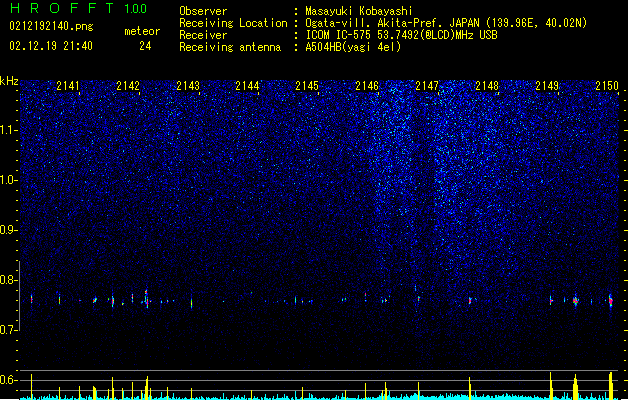Click time marker 2150
Viewport: 629px width, 400px height.
coord(607,86)
